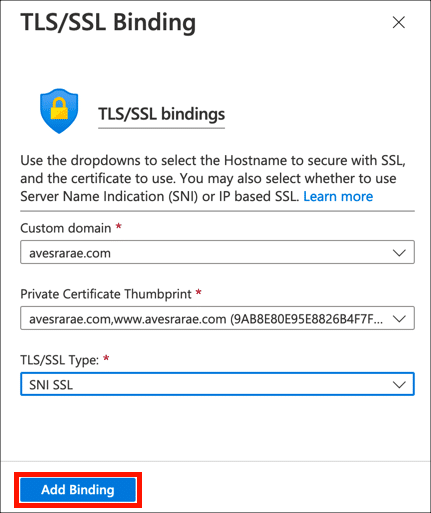Expand the certificate thumbprint chevron arrow
This screenshot has height=513, width=431.
(x=399, y=319)
